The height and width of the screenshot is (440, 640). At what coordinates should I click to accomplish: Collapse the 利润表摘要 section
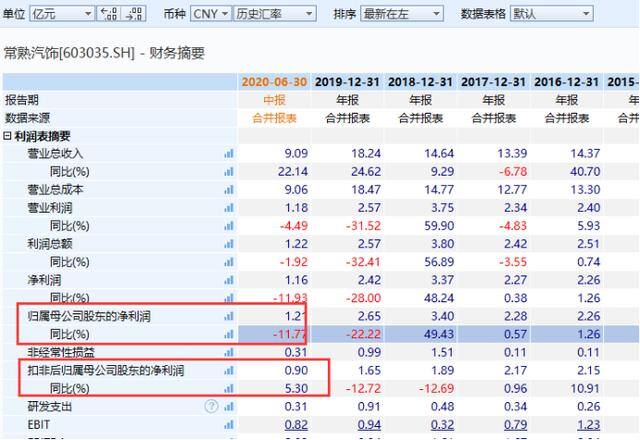tap(7, 136)
